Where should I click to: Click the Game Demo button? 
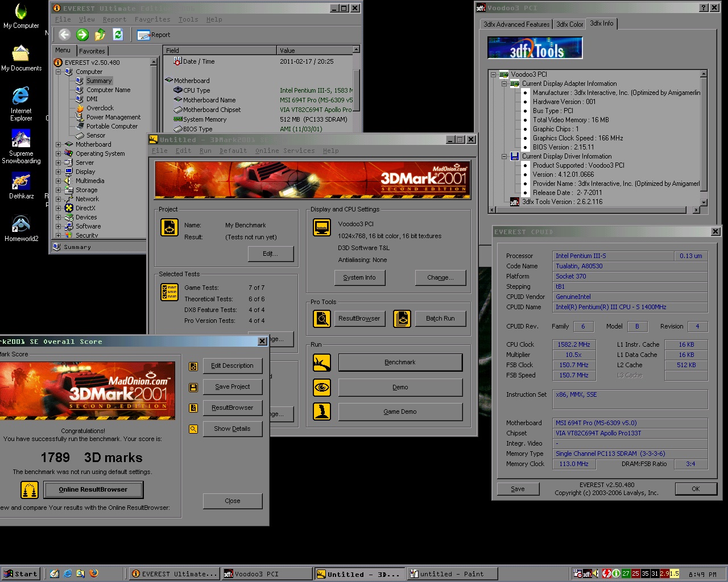pos(400,411)
